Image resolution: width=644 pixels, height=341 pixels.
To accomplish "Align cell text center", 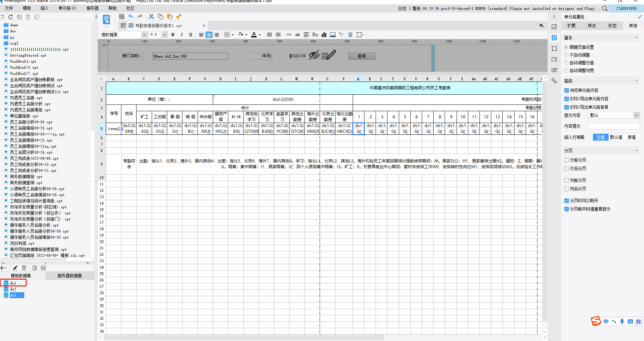I will (x=209, y=35).
